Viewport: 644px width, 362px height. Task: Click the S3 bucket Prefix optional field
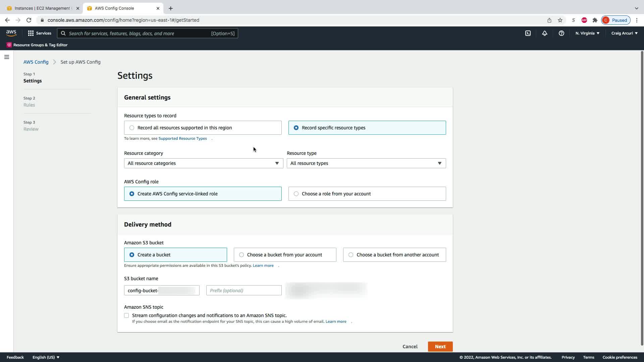click(x=244, y=291)
